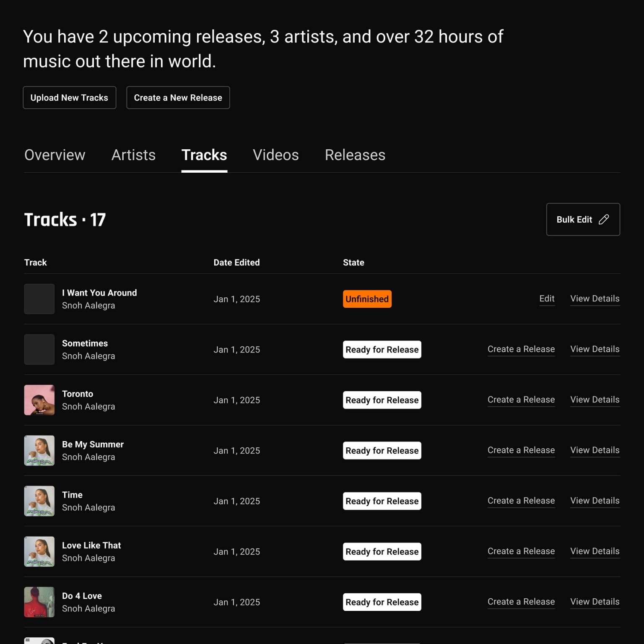The width and height of the screenshot is (644, 644).
Task: Click Create a New Release button
Action: tap(178, 98)
